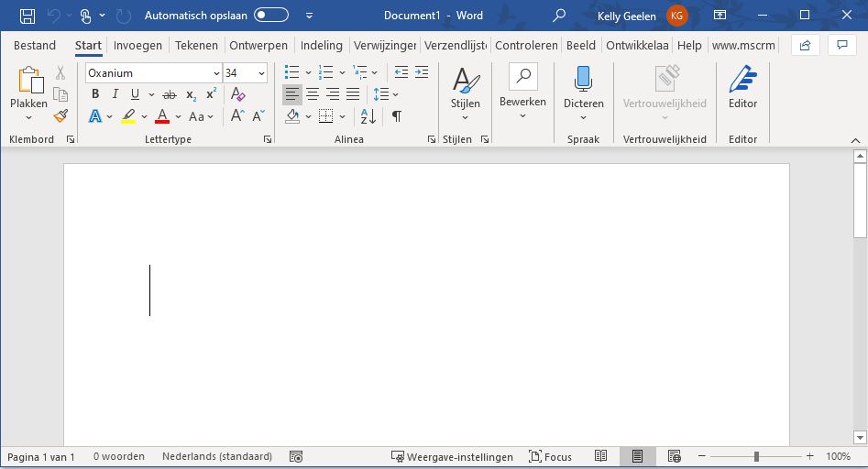
Task: Click Clear All Formatting icon
Action: [x=237, y=94]
